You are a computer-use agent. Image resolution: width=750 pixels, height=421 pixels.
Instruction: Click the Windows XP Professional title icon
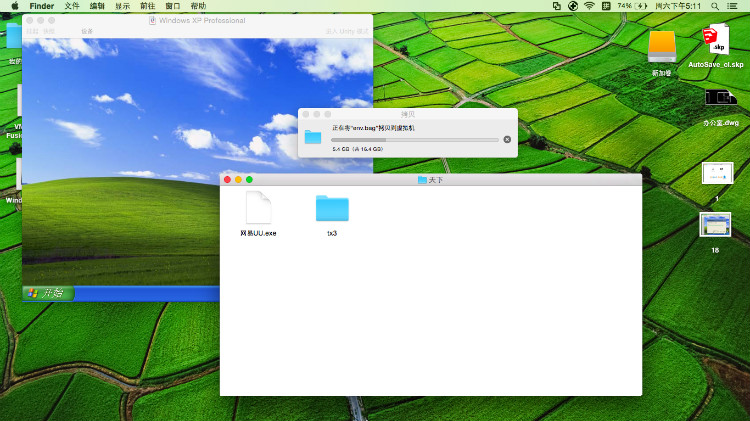153,20
